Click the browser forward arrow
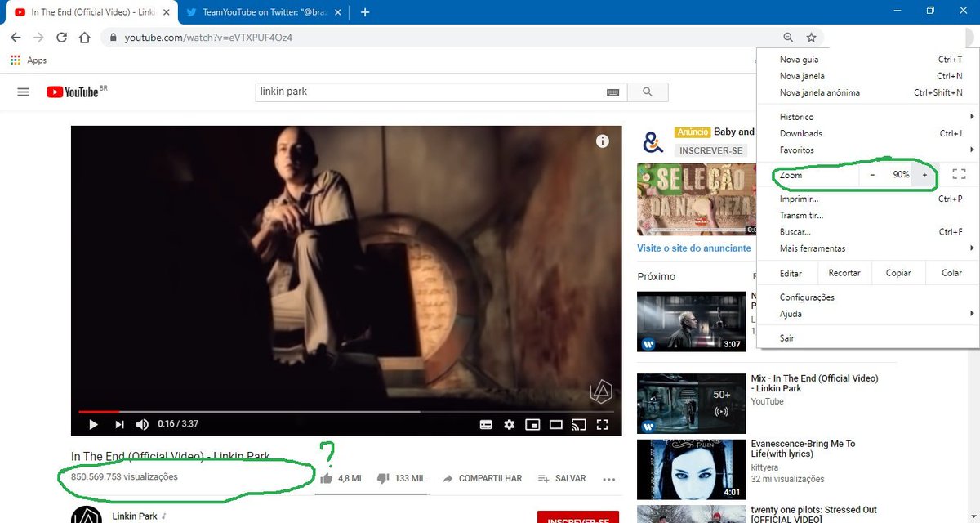The width and height of the screenshot is (980, 523). (x=38, y=38)
